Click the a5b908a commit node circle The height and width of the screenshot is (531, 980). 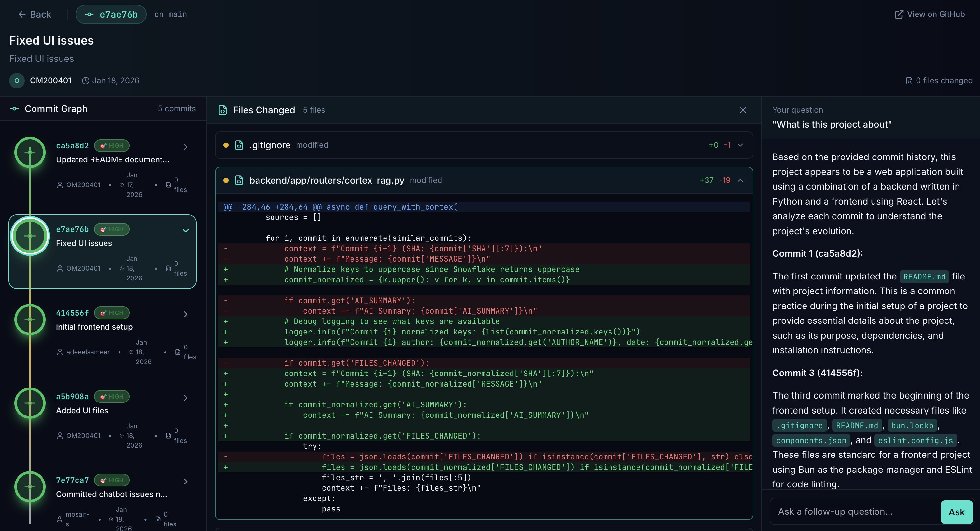click(30, 403)
